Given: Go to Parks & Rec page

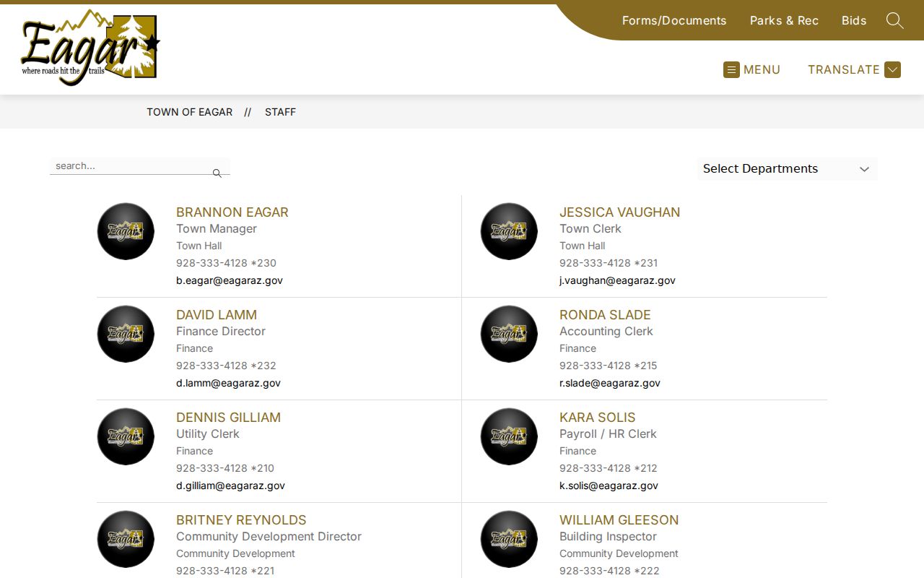Looking at the screenshot, I should click(x=784, y=20).
